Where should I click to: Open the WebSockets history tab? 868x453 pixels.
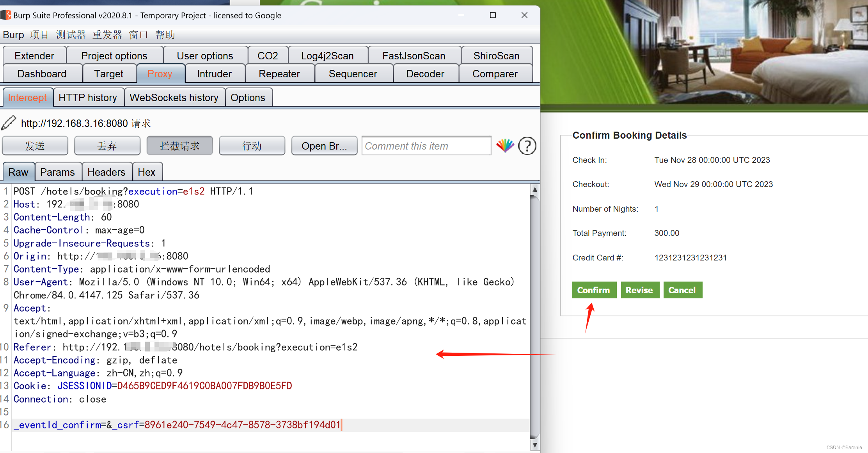click(x=174, y=97)
